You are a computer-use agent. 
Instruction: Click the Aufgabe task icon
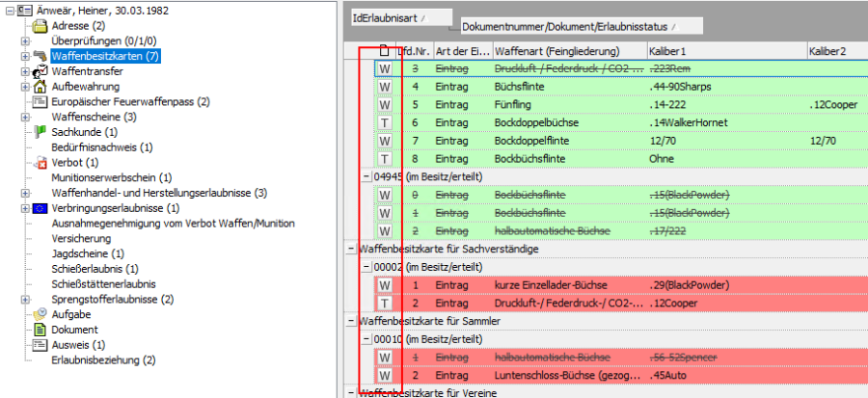click(x=40, y=314)
